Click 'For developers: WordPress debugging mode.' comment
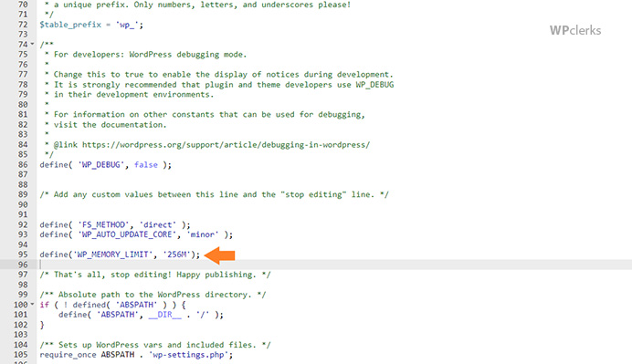Viewport: 632px width, 364px height. click(150, 55)
